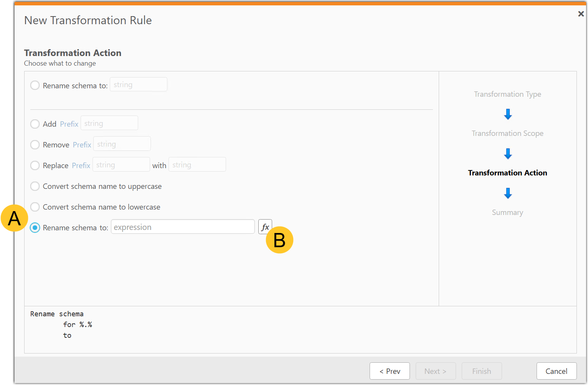Jump to the Summary wizard step
The height and width of the screenshot is (385, 588).
(507, 213)
